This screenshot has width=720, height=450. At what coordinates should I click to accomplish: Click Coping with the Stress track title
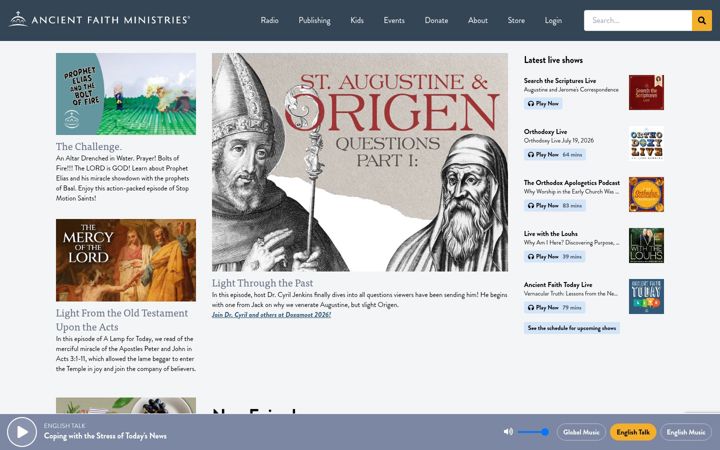pos(105,436)
